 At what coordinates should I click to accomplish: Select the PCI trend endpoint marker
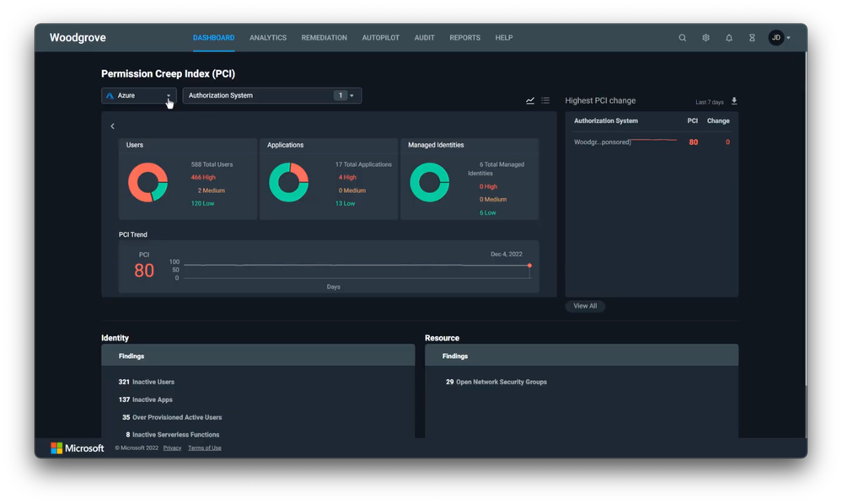click(x=529, y=265)
